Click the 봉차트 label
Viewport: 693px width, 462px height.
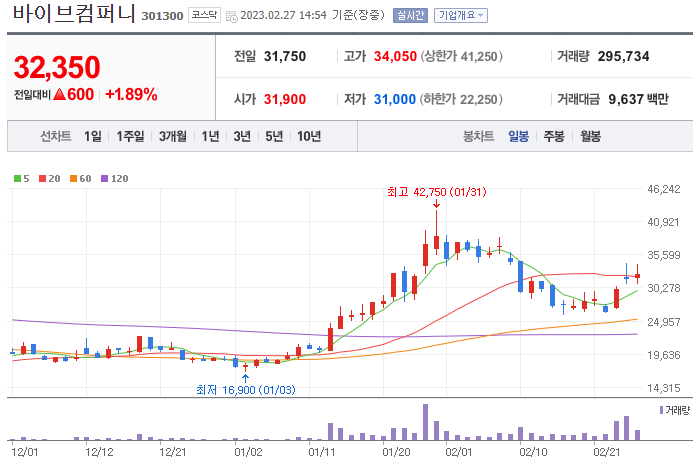click(478, 136)
